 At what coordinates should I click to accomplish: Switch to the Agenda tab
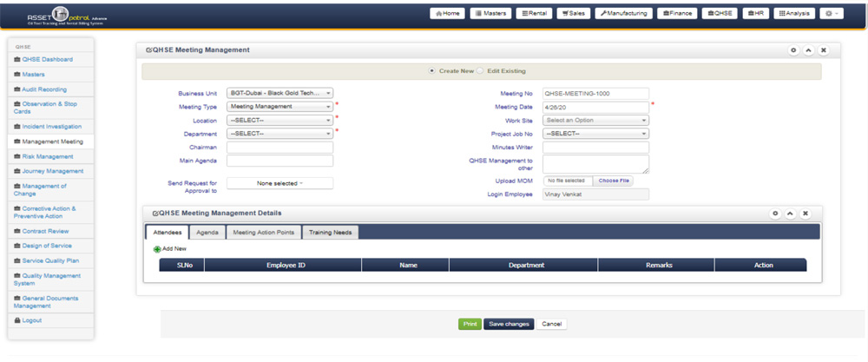(207, 233)
